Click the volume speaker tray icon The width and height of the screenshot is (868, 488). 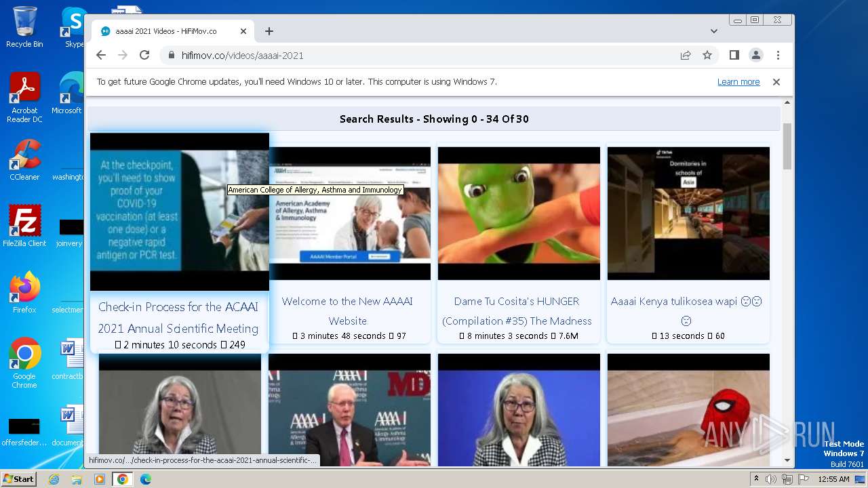pos(771,479)
